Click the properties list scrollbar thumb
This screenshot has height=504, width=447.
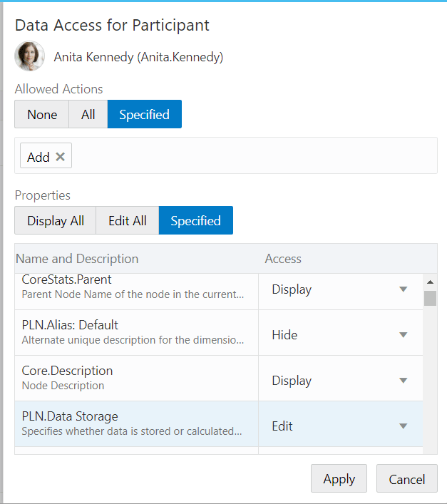(430, 298)
